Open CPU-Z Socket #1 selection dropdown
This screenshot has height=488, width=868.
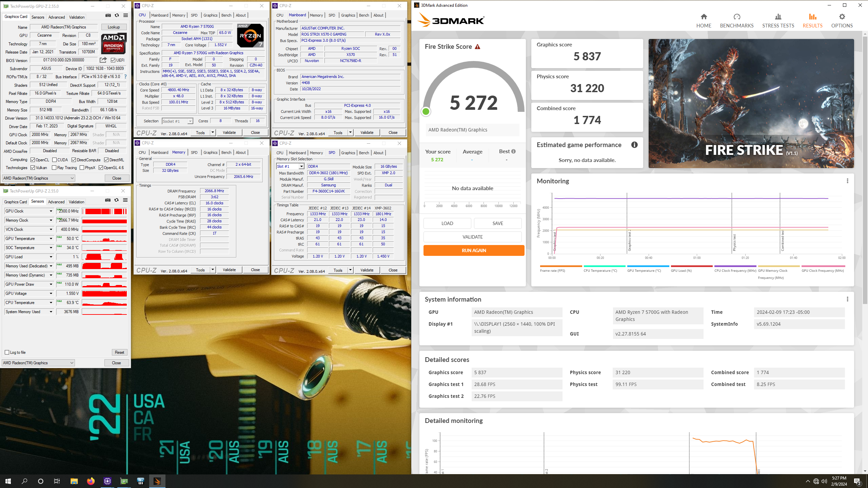[177, 121]
